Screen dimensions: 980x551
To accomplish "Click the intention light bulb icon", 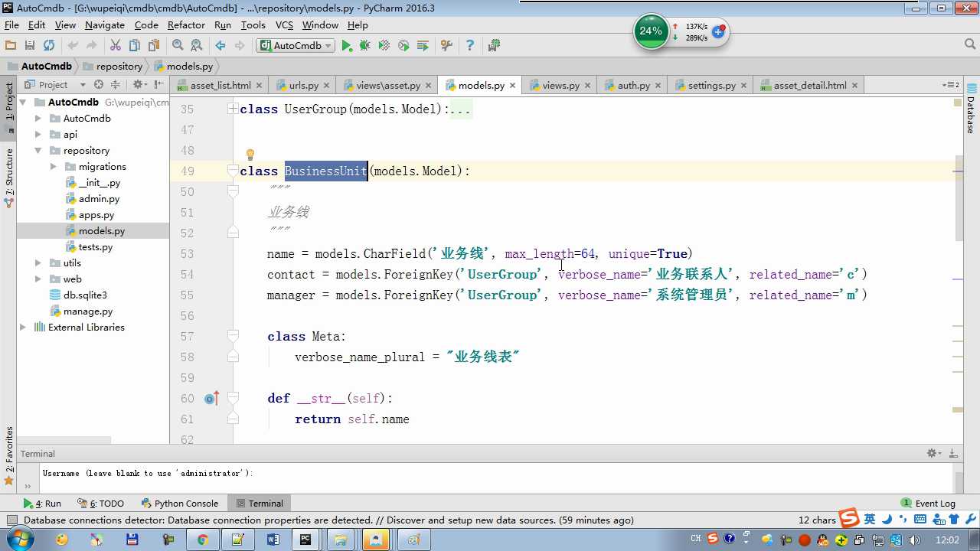I will coord(250,155).
